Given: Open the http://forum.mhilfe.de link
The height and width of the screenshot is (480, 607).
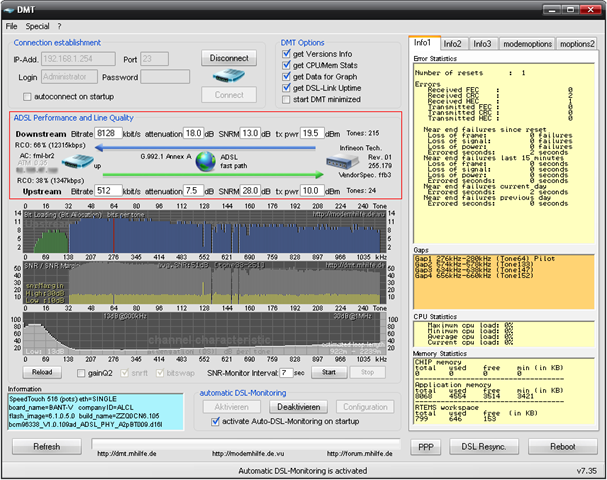Looking at the screenshot, I should click(x=360, y=454).
